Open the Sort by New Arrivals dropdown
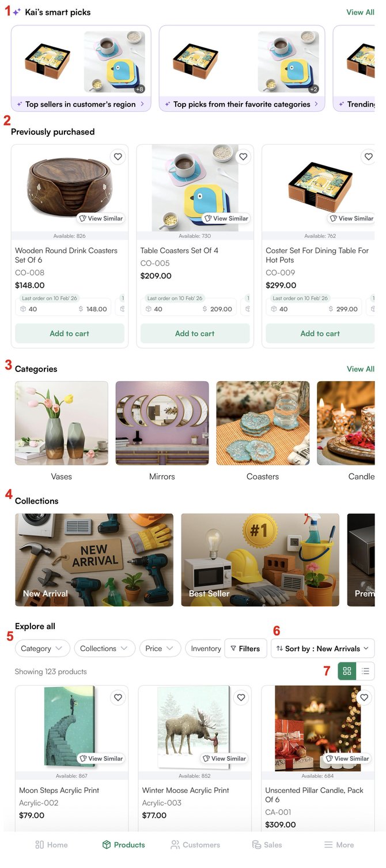 pyautogui.click(x=323, y=648)
